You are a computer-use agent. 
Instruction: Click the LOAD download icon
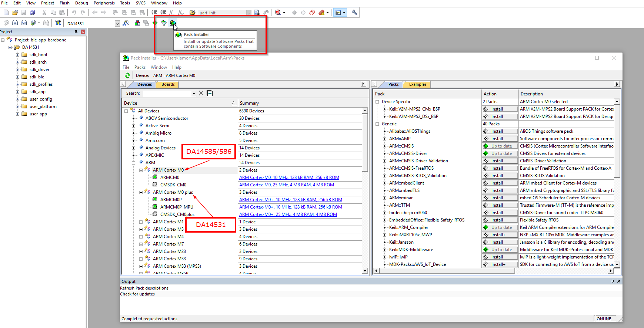coord(58,23)
